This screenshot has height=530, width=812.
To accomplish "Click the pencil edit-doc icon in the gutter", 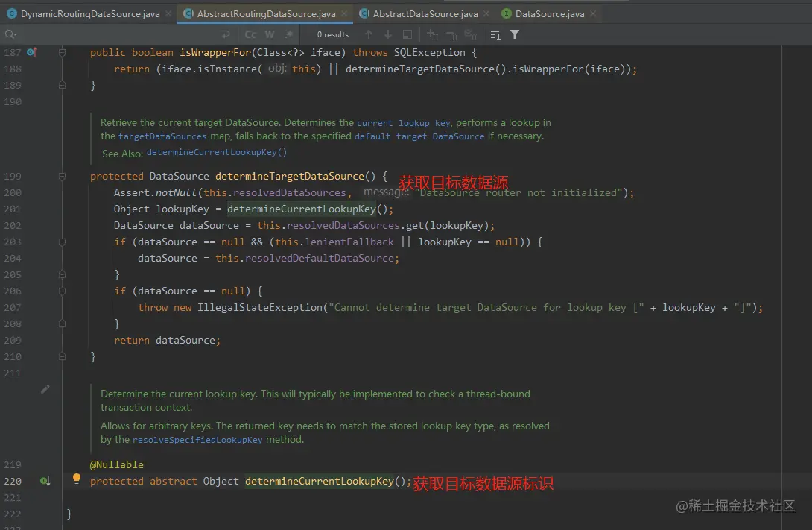I will point(45,389).
